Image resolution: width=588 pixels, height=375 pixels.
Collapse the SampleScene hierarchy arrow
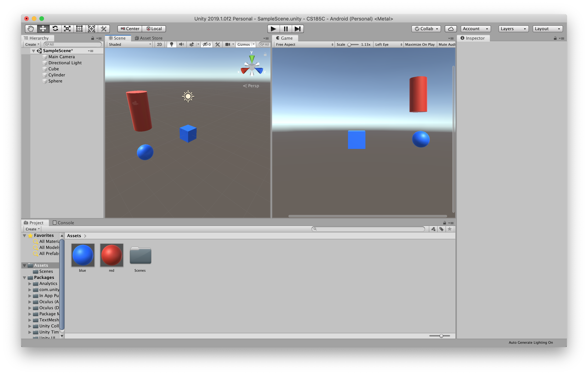point(34,51)
